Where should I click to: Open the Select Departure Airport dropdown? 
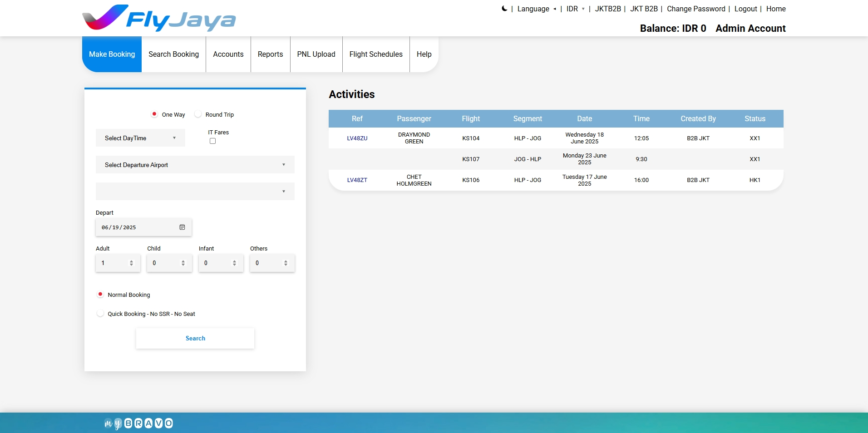[x=195, y=165]
